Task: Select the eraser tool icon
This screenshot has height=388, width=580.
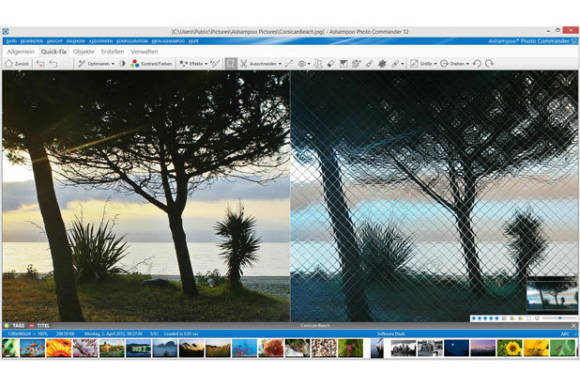Action: click(331, 64)
